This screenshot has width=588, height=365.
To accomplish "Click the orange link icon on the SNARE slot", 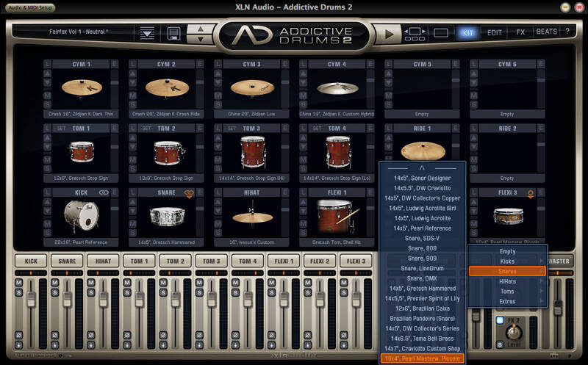I will [x=189, y=193].
